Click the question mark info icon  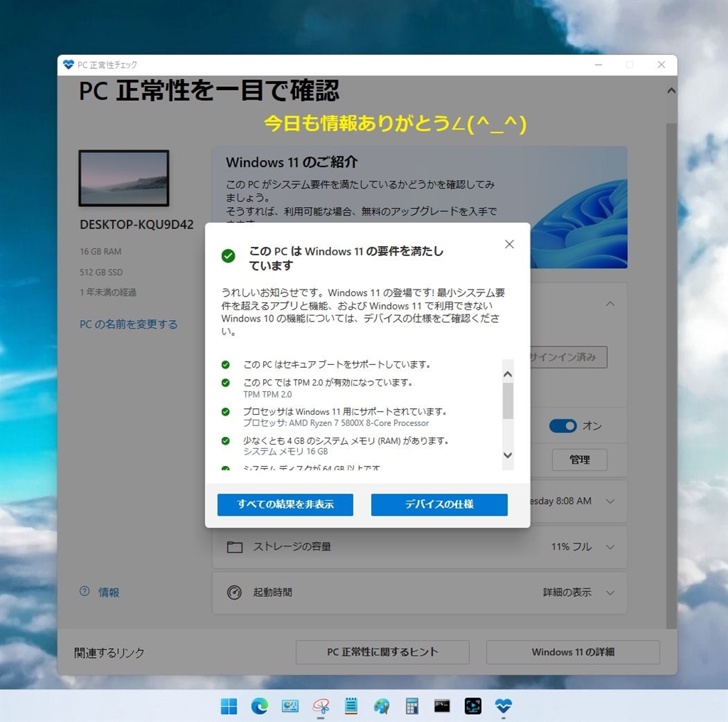pyautogui.click(x=85, y=591)
